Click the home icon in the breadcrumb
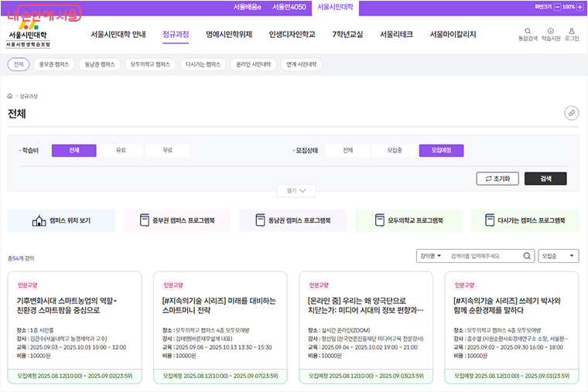Screen dimensions: 588x392 (x=10, y=96)
